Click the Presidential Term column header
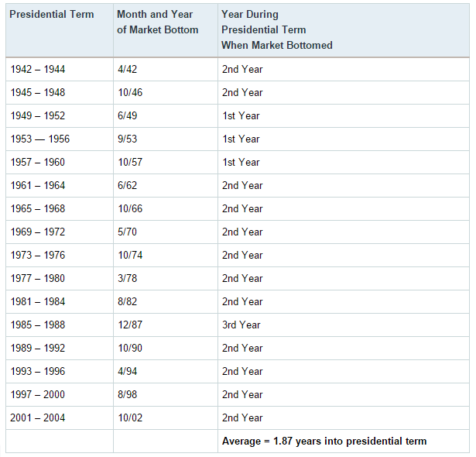Screen dimensions: 476x457 (52, 15)
